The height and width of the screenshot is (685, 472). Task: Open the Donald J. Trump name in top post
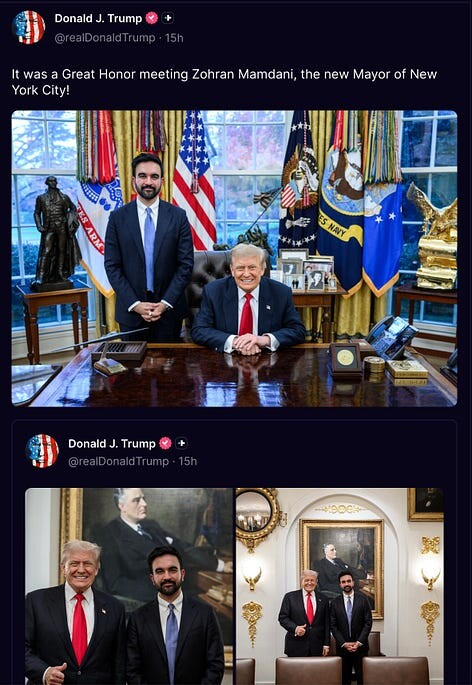(x=98, y=18)
